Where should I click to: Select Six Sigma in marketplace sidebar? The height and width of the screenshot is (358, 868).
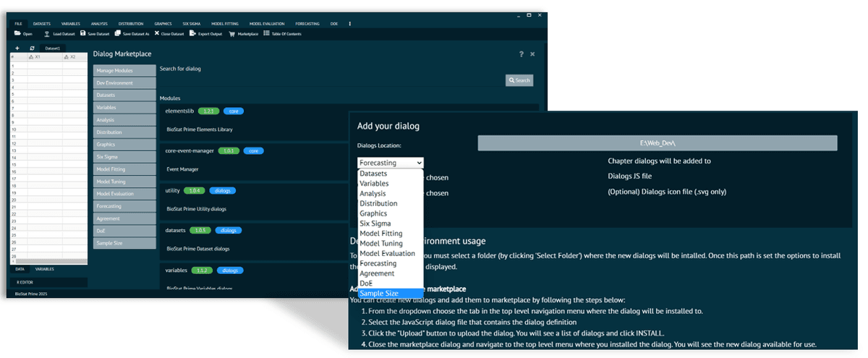[x=124, y=156]
